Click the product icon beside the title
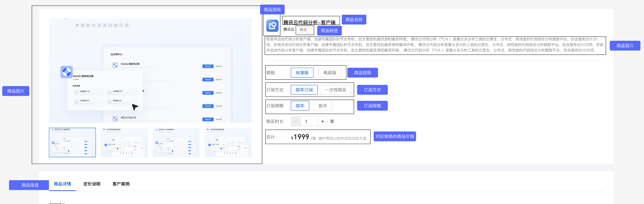 click(272, 25)
